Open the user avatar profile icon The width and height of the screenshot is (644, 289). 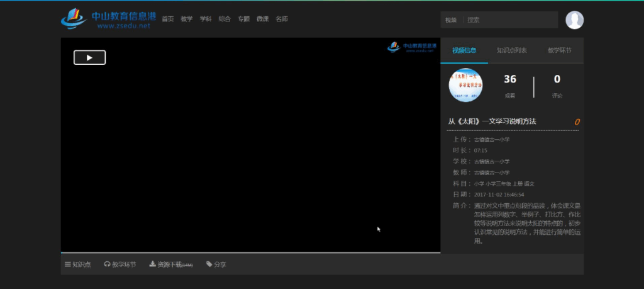pyautogui.click(x=574, y=20)
